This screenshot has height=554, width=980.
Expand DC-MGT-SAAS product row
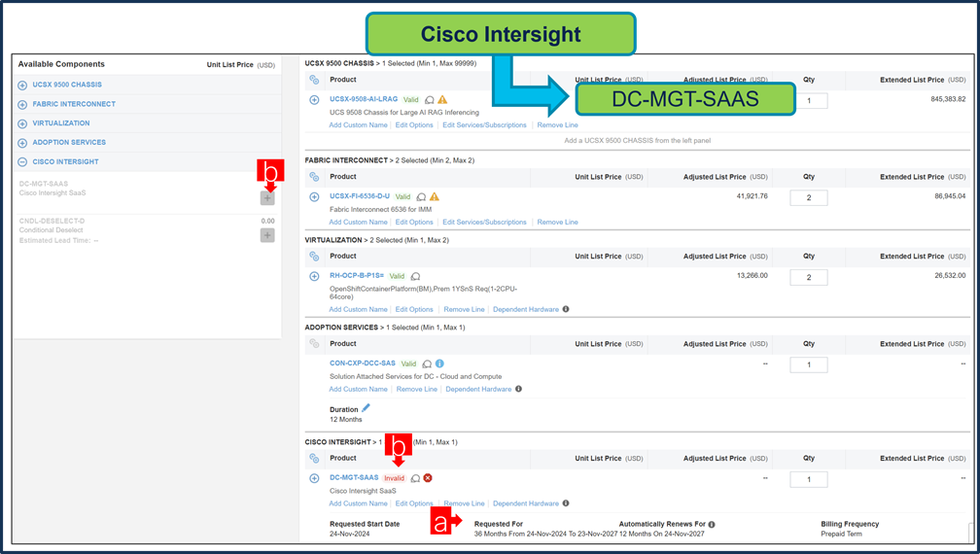click(x=314, y=478)
